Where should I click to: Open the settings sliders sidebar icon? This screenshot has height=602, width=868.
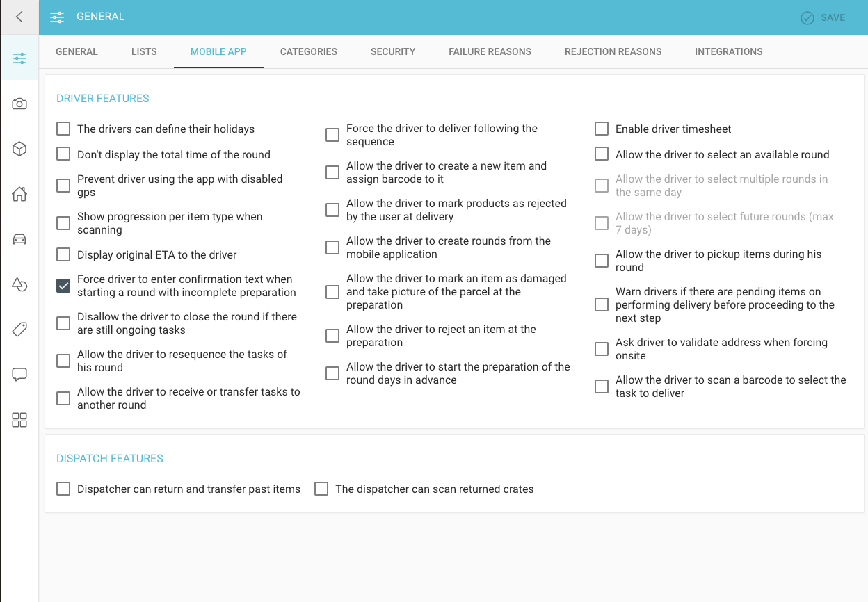(x=19, y=58)
